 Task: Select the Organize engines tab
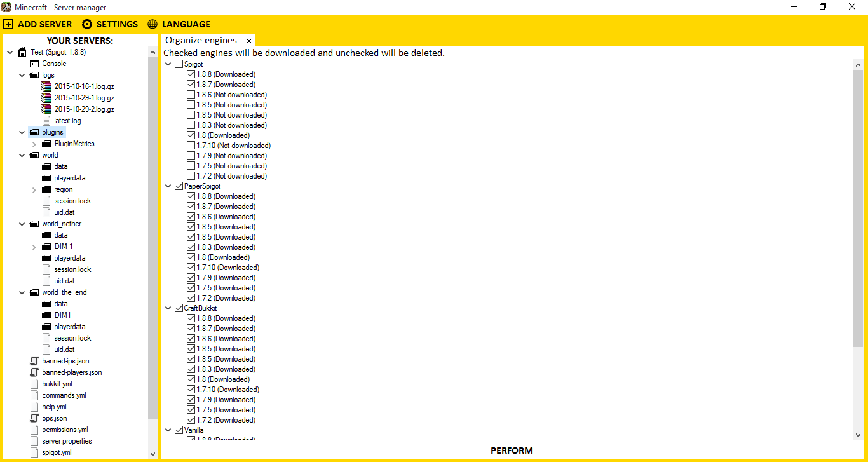(201, 40)
